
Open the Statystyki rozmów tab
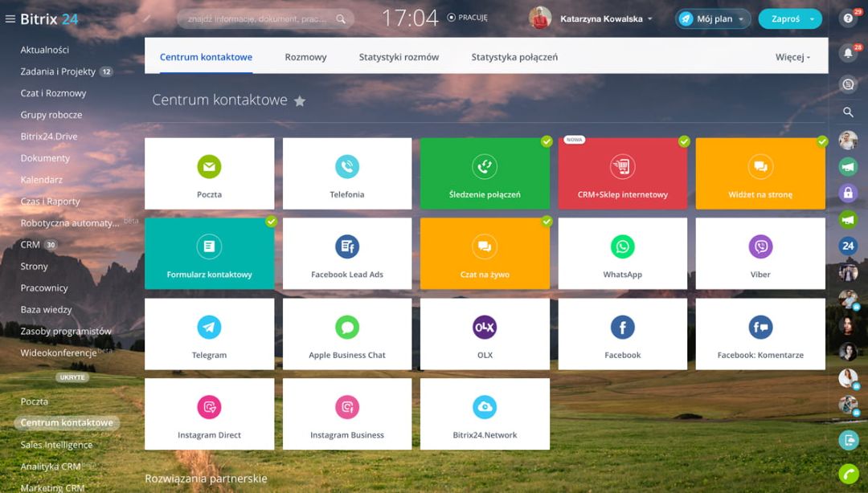click(x=399, y=57)
